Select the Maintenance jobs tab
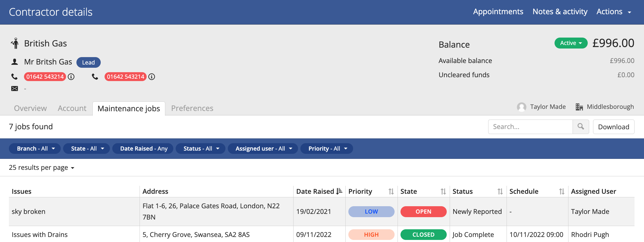Screen dimensions: 644x242 [129, 109]
